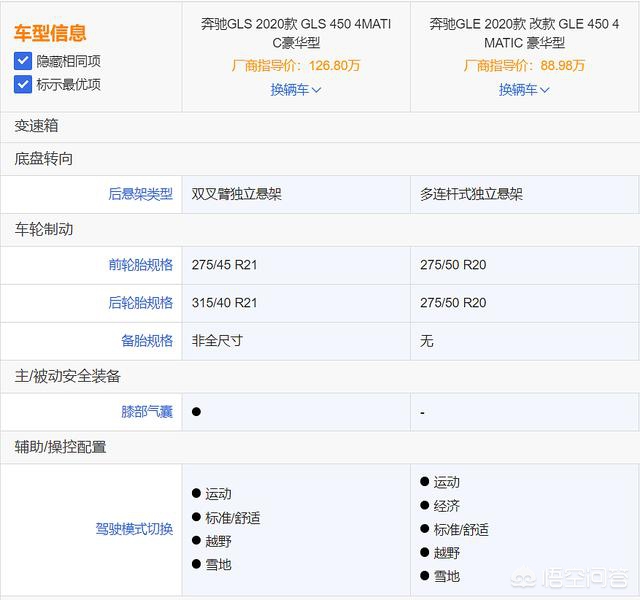The image size is (640, 600).
Task: Select the 车轮制动 section header
Action: (320, 229)
